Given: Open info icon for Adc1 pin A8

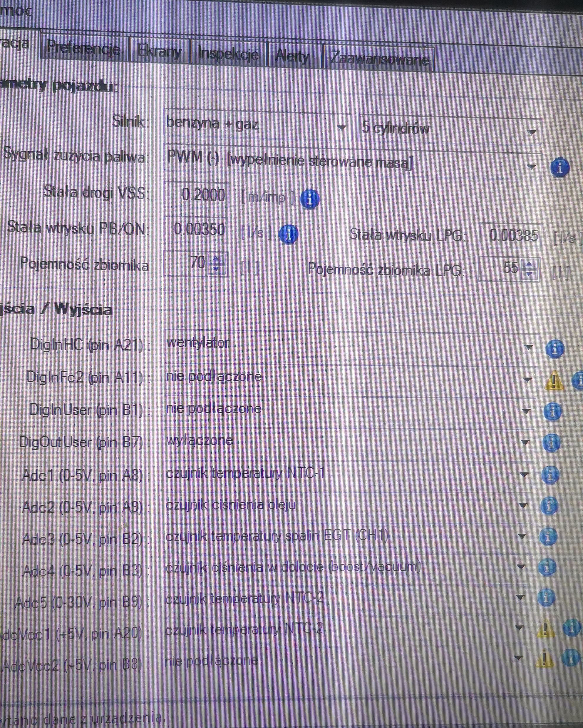Looking at the screenshot, I should click(x=550, y=475).
